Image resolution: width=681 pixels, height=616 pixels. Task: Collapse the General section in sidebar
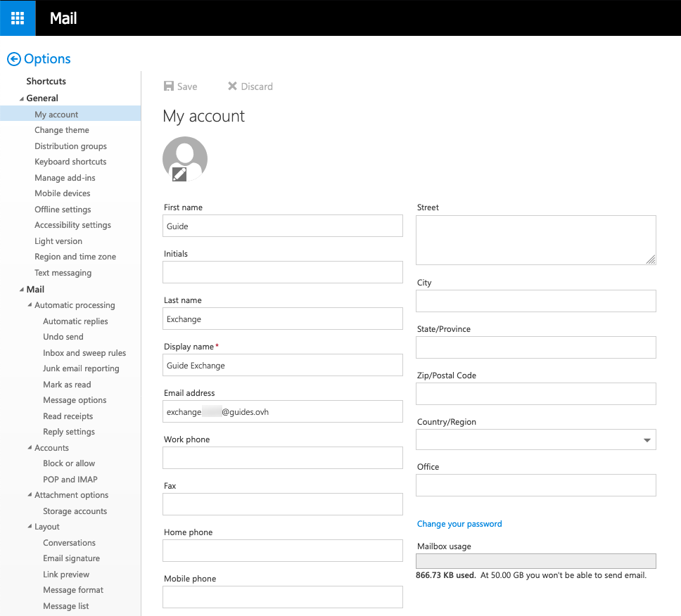pyautogui.click(x=22, y=98)
